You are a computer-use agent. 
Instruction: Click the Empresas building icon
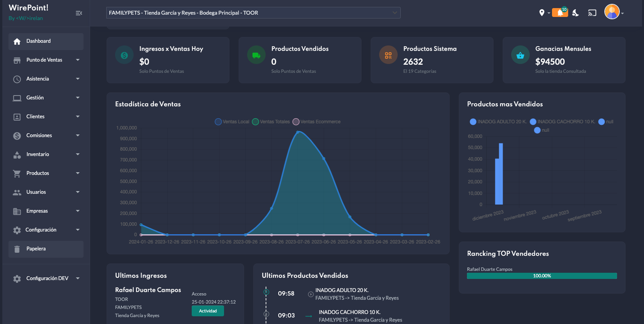coord(17,211)
